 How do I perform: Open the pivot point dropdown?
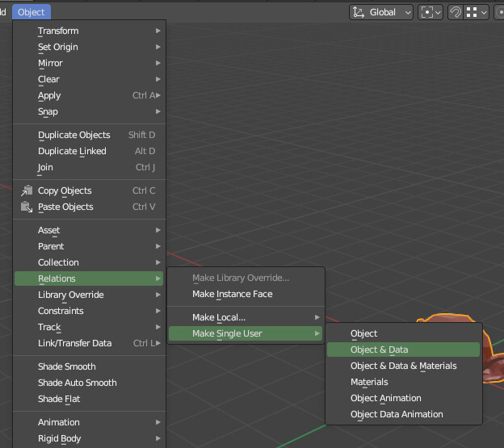(430, 13)
